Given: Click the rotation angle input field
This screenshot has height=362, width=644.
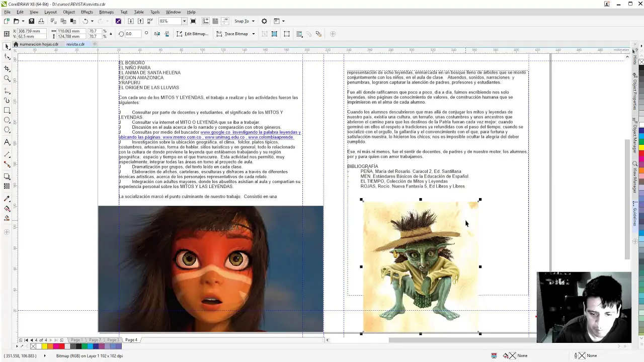Looking at the screenshot, I should point(133,34).
